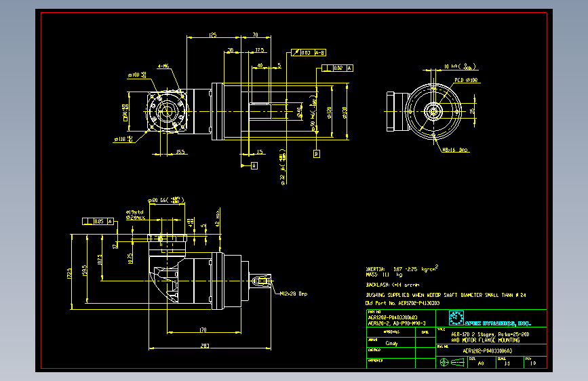Select the "INERTIA" specification line
This screenshot has height=381, width=588.
(401, 268)
